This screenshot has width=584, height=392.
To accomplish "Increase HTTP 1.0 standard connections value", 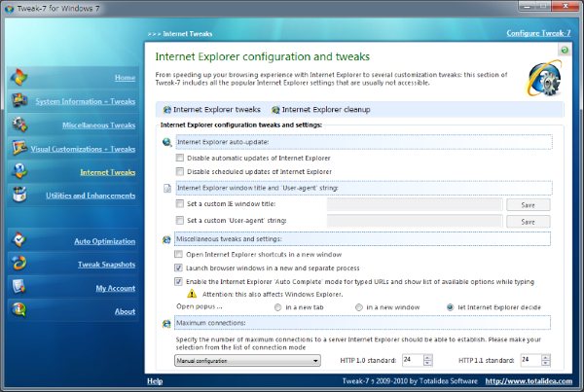I will coord(428,357).
